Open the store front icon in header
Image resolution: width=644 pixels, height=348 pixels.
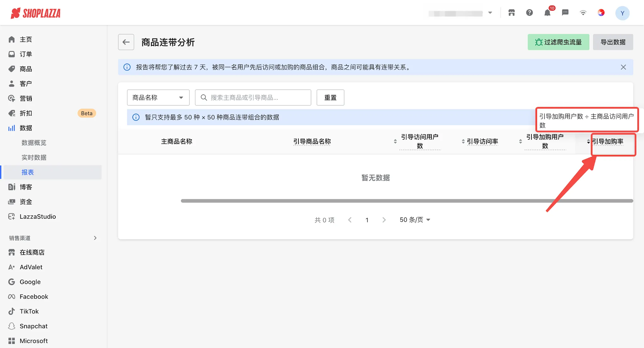[x=512, y=13]
